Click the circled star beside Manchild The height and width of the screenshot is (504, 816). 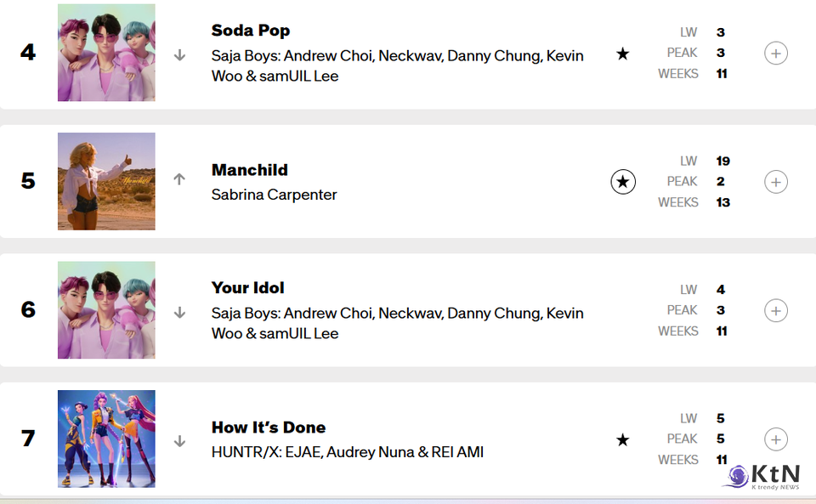pos(623,182)
